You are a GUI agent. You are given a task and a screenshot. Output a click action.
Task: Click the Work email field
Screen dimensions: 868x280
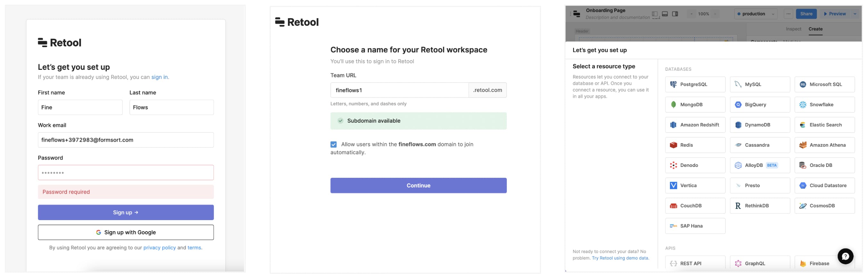tap(126, 140)
